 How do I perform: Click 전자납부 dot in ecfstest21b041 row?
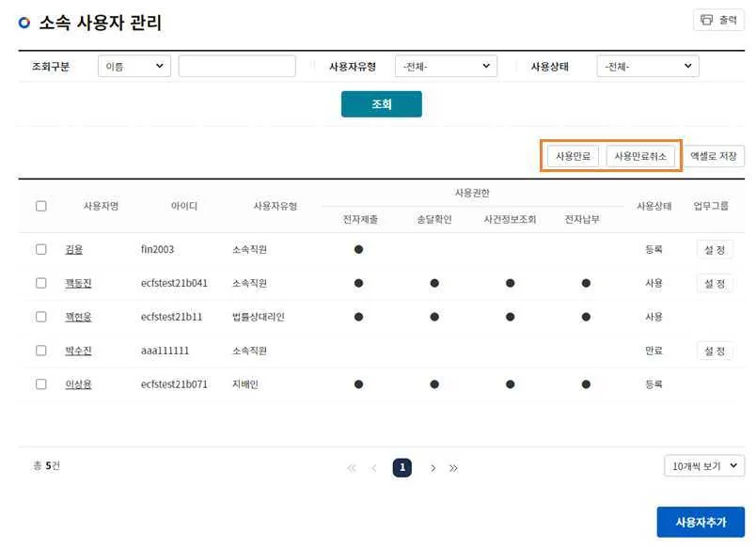[587, 284]
